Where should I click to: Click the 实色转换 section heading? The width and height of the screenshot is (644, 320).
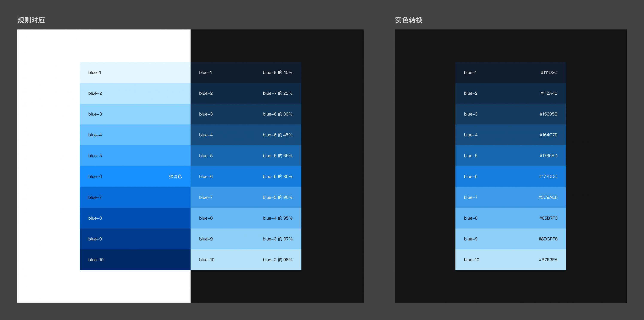point(409,20)
